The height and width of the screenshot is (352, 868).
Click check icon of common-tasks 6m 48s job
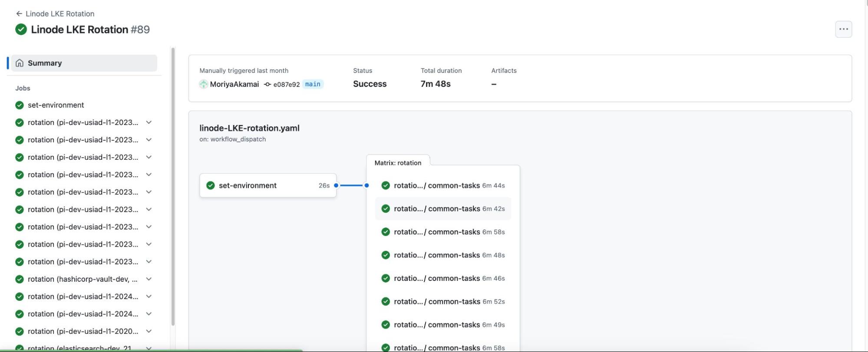(386, 255)
